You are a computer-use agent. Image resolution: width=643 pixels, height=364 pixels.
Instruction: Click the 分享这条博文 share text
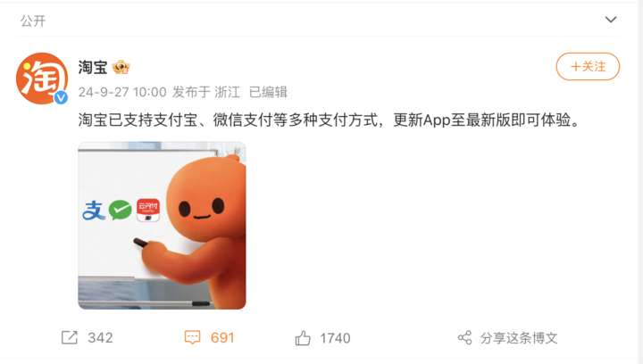click(x=519, y=338)
